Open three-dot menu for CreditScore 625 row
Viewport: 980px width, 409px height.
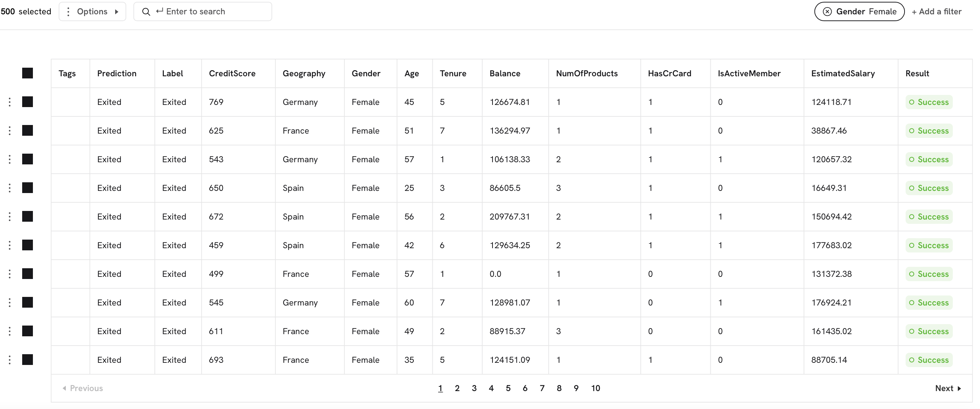pyautogui.click(x=10, y=131)
